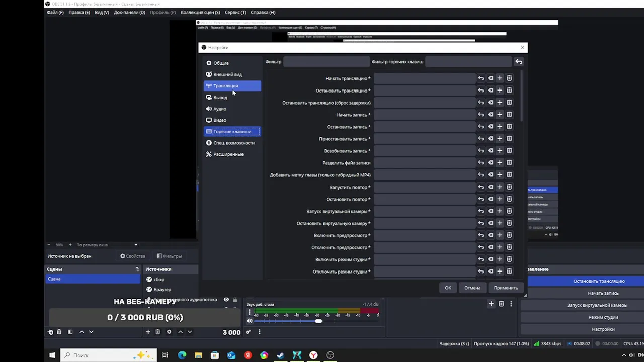Clear hotkey for Возобновить запись

(491, 151)
